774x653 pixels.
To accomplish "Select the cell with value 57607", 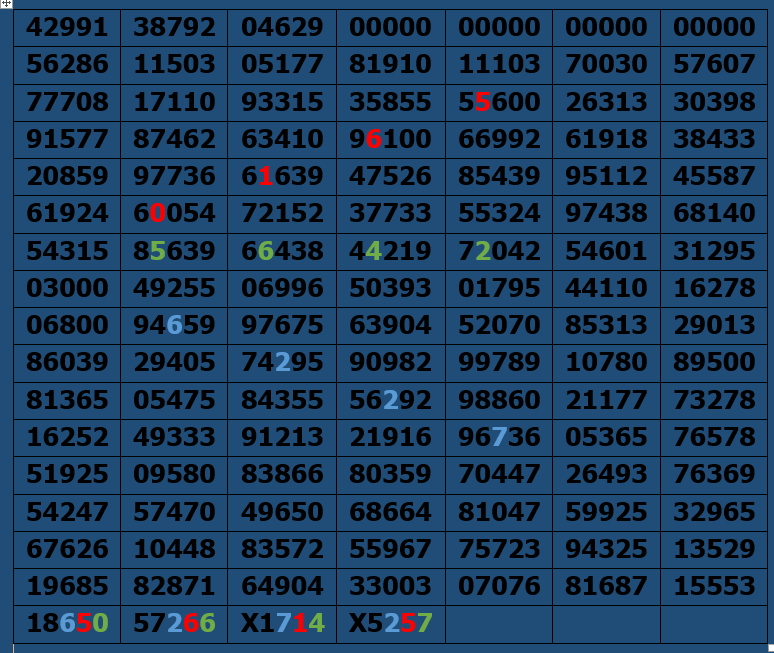I will pyautogui.click(x=714, y=65).
